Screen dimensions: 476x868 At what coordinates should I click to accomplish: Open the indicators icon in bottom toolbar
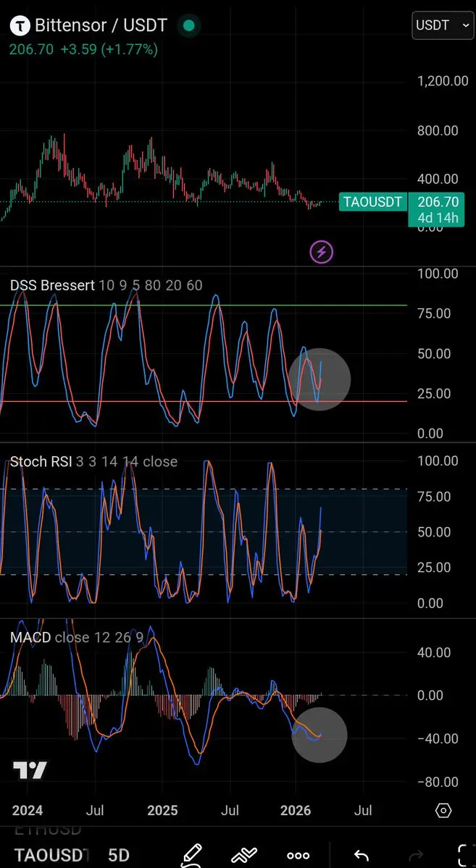(x=244, y=855)
